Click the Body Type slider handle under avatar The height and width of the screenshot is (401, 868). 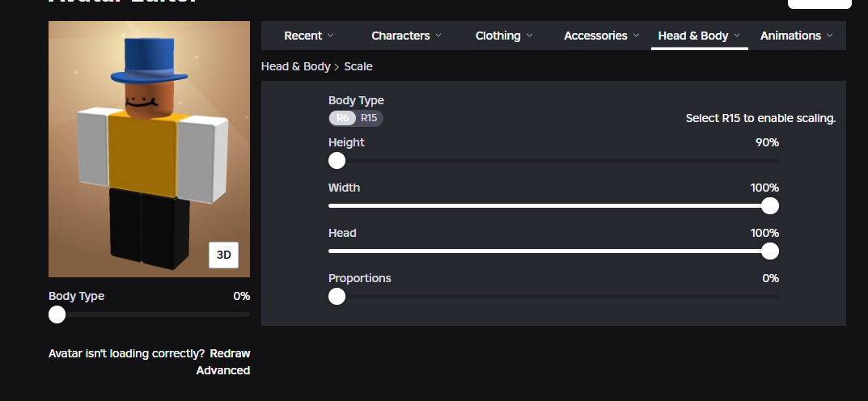[x=57, y=314]
